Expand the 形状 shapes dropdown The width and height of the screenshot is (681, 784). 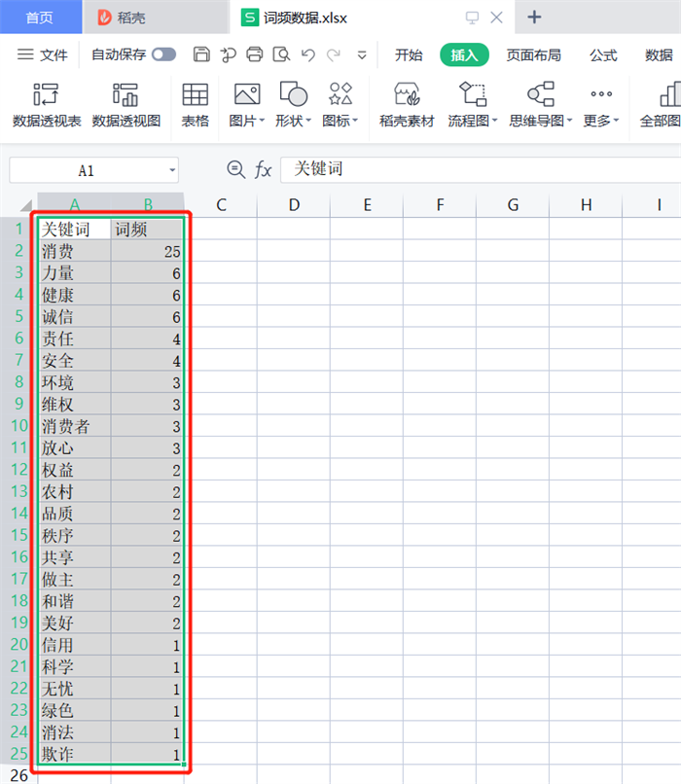click(x=293, y=121)
